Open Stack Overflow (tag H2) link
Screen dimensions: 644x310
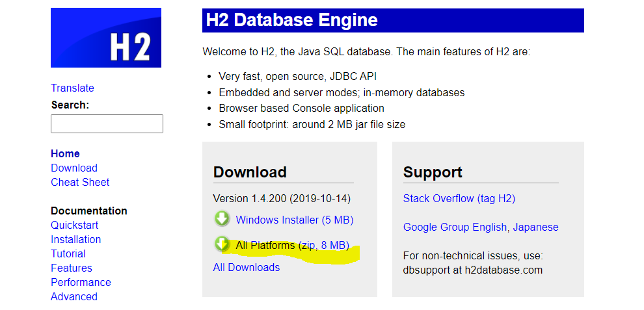(x=459, y=199)
